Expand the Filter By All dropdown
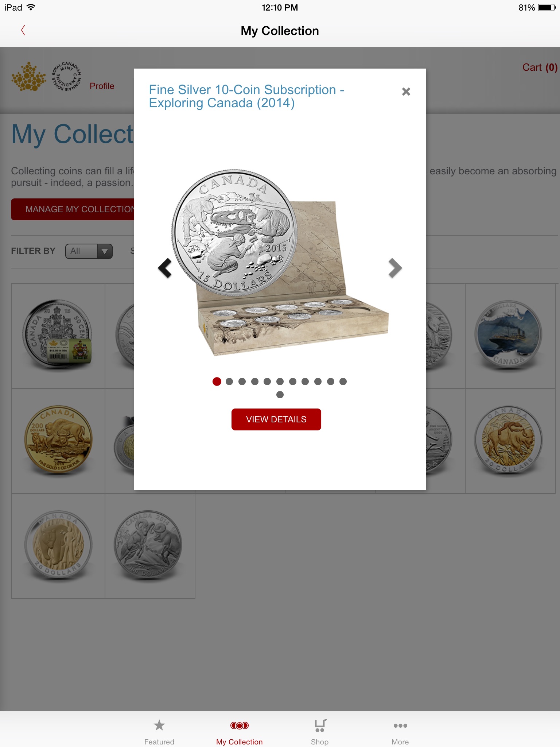 [89, 251]
